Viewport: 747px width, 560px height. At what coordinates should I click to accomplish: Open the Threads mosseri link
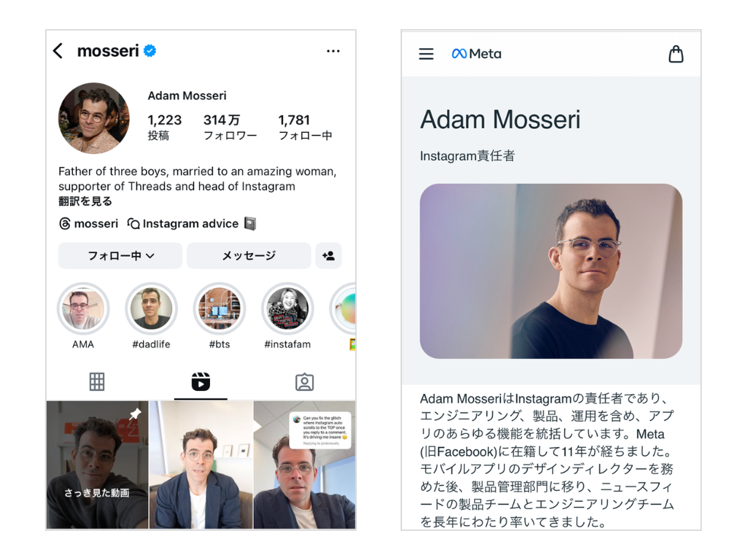(88, 223)
